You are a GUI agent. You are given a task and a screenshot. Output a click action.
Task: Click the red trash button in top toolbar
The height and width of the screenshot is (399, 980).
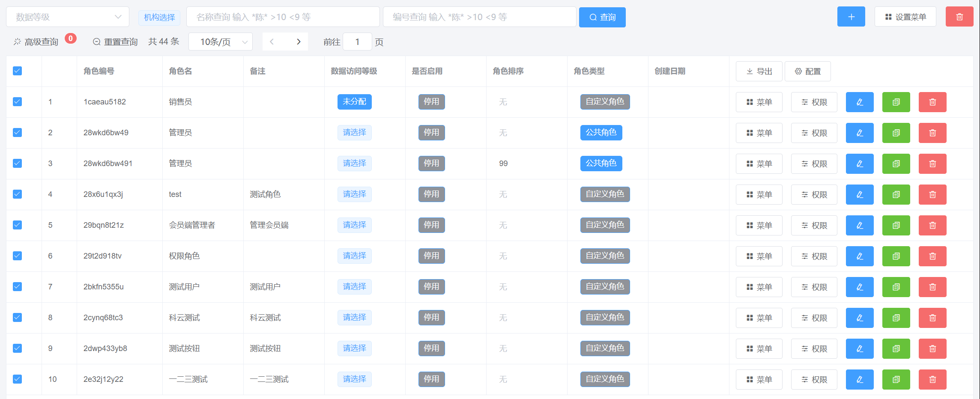pos(959,17)
